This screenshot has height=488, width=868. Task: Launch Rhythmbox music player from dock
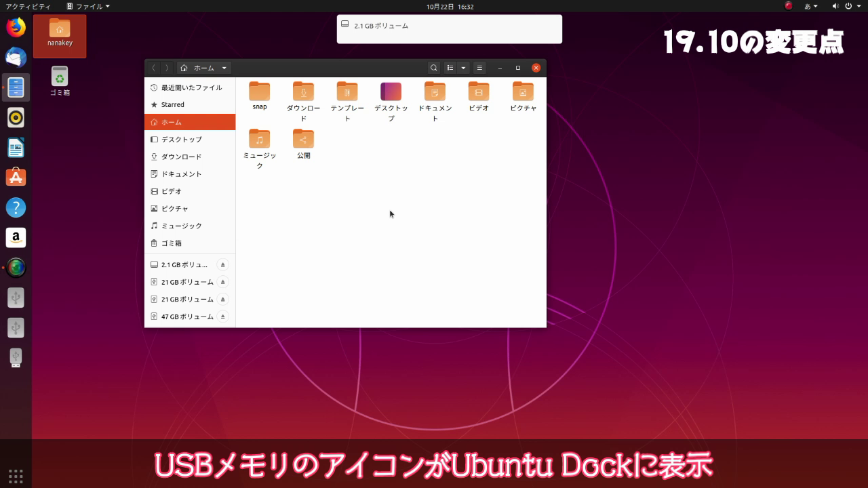(x=16, y=117)
